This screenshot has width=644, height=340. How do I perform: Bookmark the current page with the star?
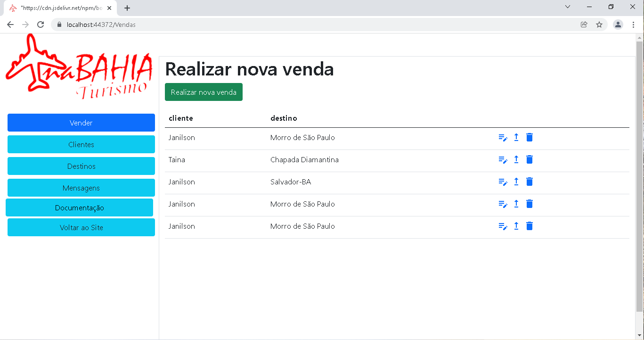(600, 24)
